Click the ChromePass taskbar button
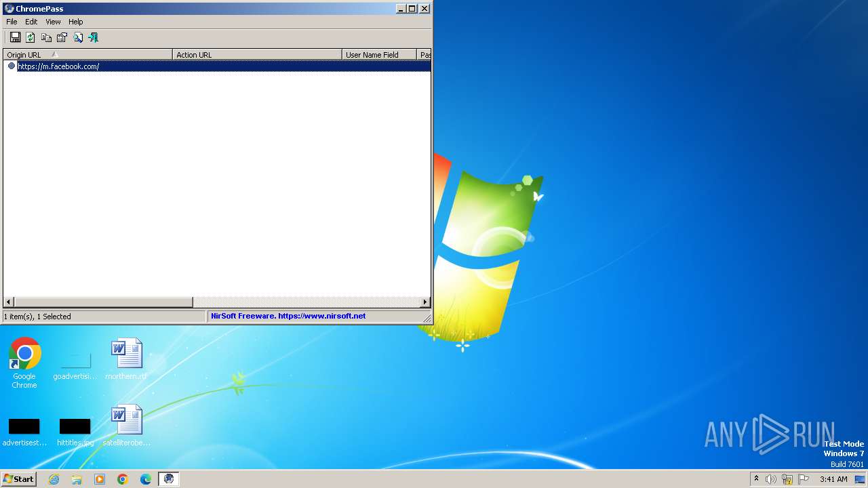 169,479
